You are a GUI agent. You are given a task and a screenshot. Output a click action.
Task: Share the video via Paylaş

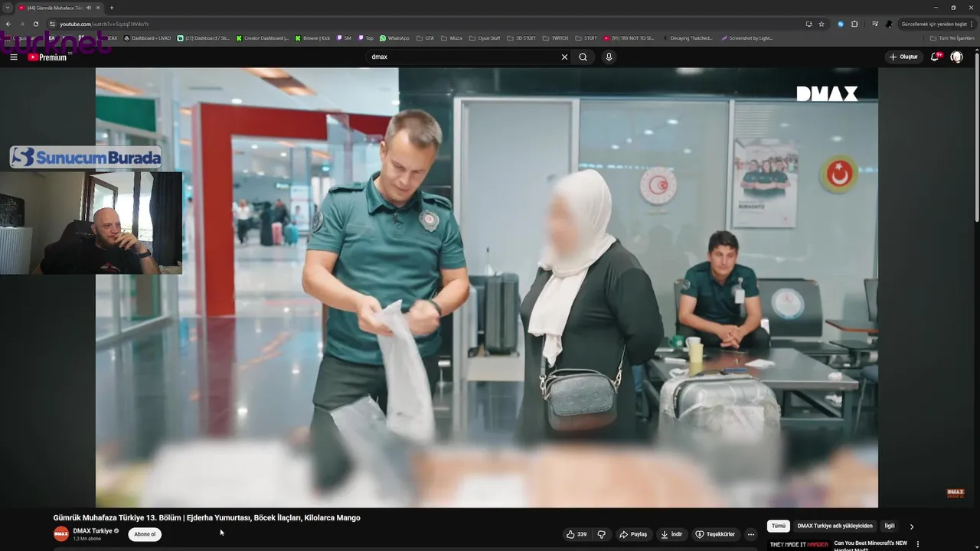[633, 534]
